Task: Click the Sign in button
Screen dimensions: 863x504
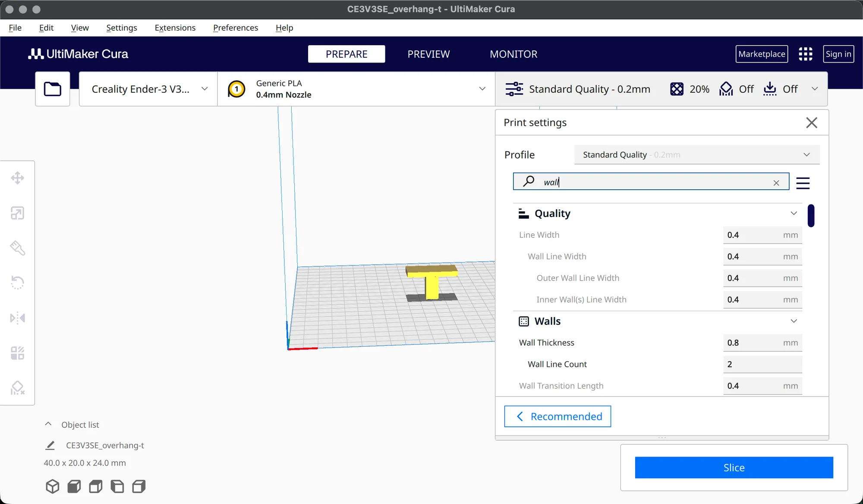Action: pos(838,54)
